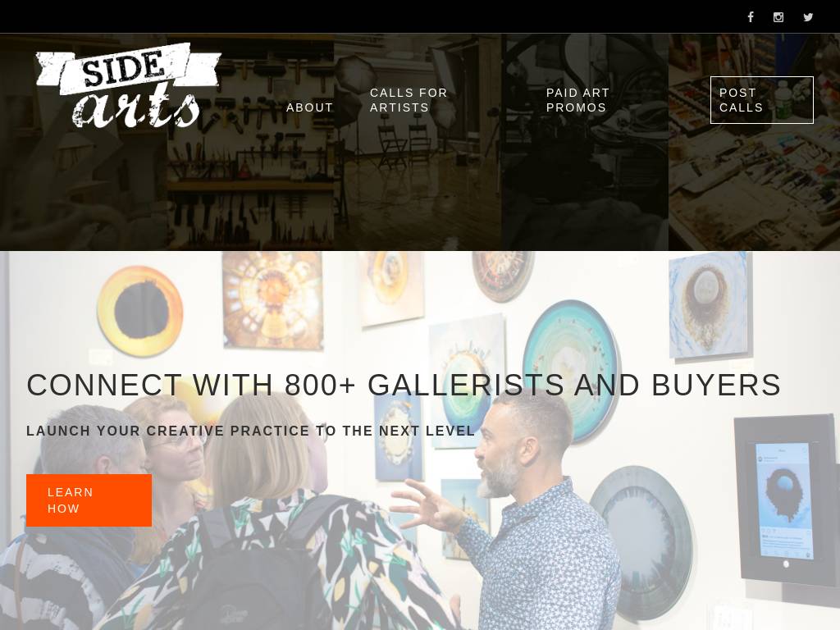Click the Connect With 800+ Gallerists headline
840x630 pixels.
[x=404, y=385]
